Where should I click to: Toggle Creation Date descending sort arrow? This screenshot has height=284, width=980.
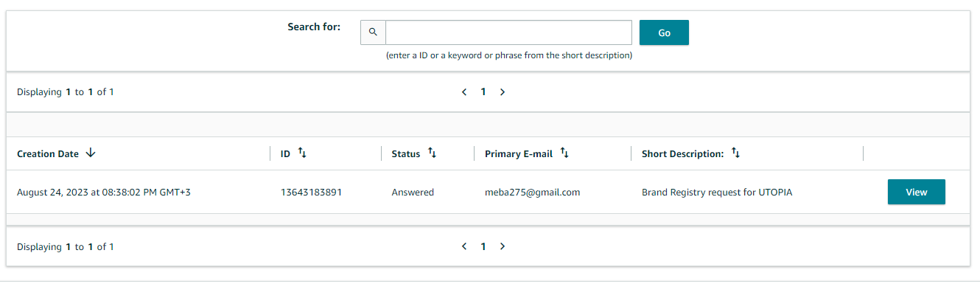(91, 153)
